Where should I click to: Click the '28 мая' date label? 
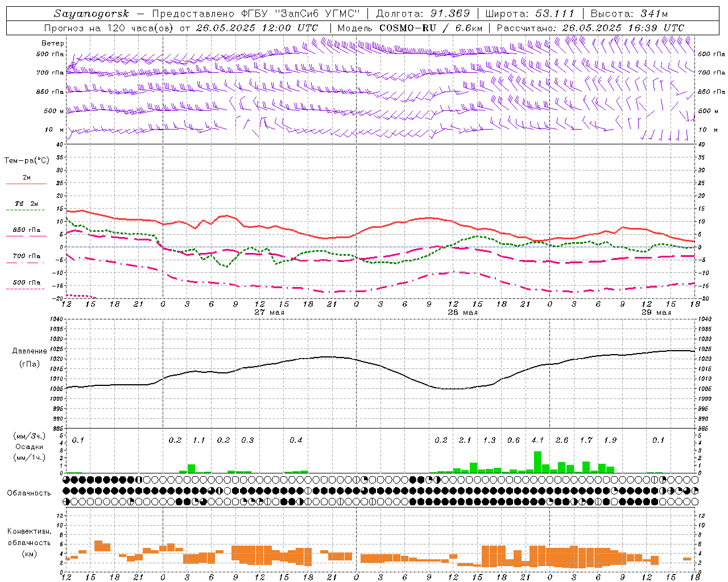[462, 313]
